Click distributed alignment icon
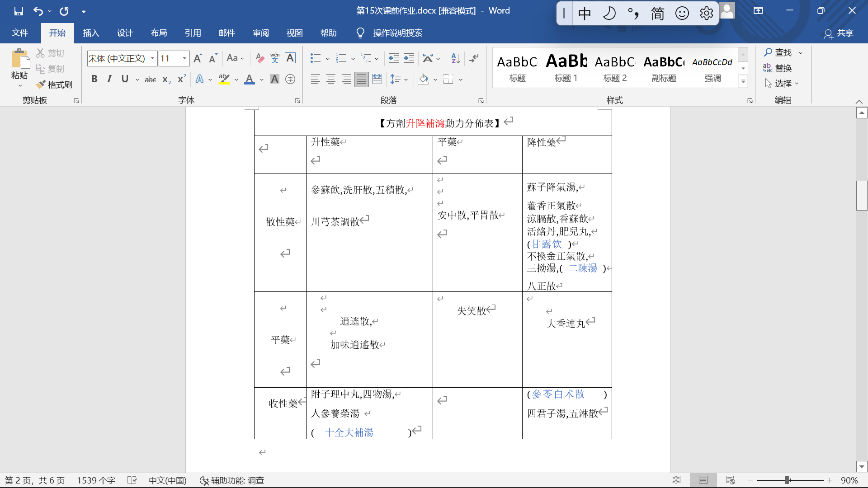Screen dimensions: 868x488 (377, 80)
